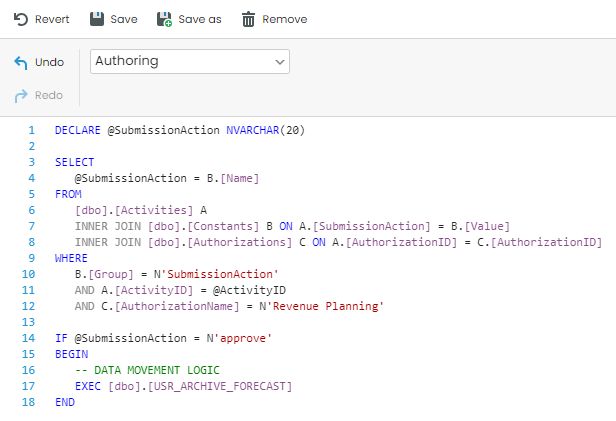Click [dbo].[Authorizations] on line 8
This screenshot has height=421, width=616.
(x=220, y=242)
